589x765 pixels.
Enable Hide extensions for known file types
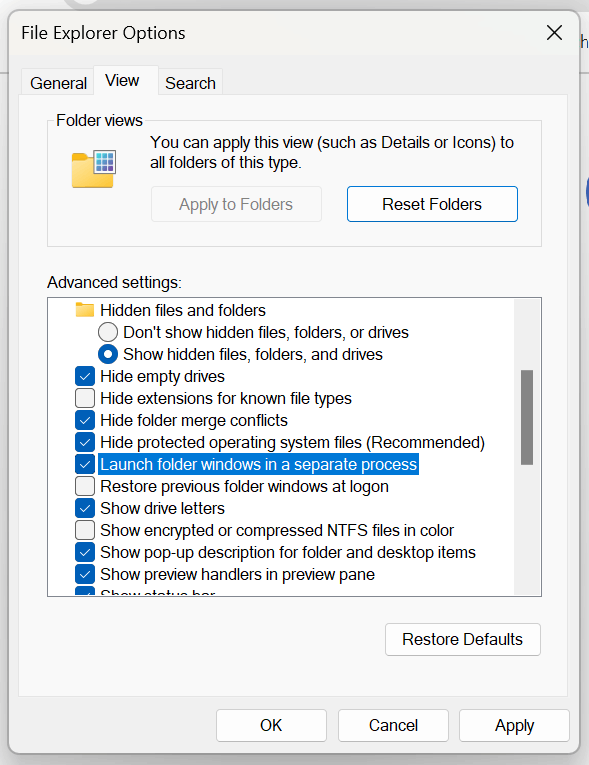(85, 398)
